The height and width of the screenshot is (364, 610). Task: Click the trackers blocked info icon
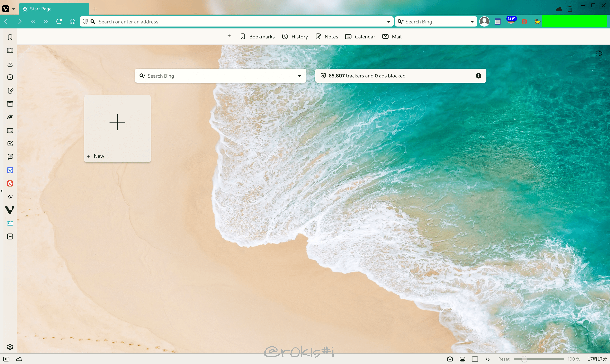478,76
